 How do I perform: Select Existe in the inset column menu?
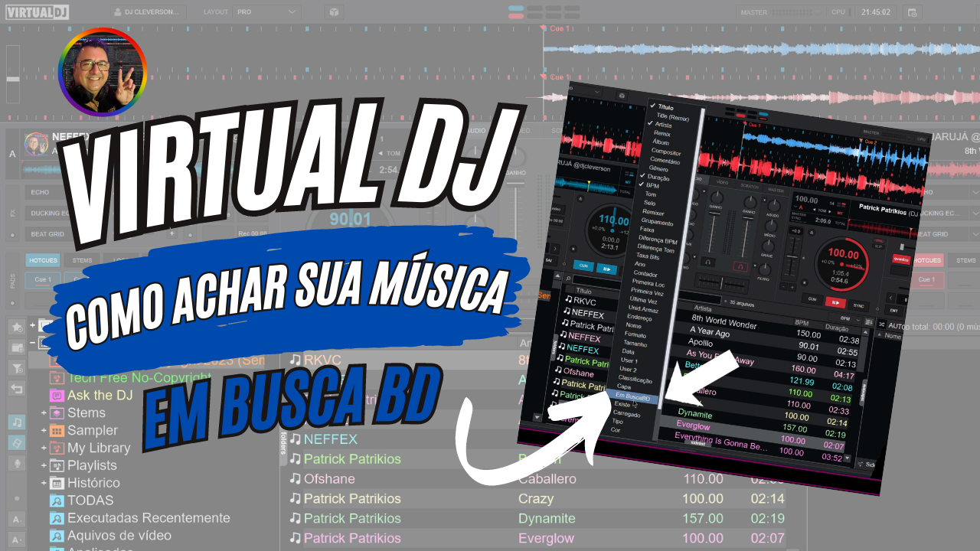coord(623,404)
